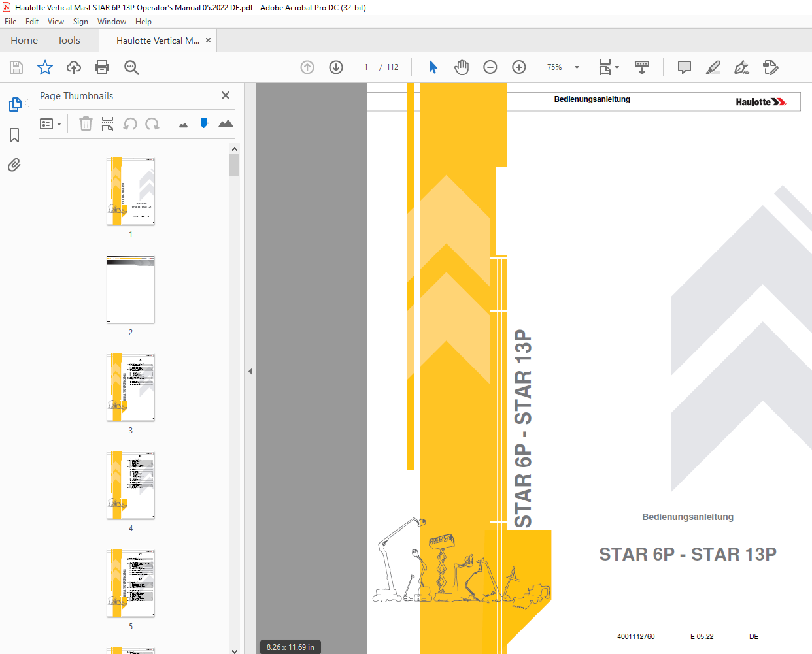Select the Haulotte Vertical M... document tab
The image size is (812, 654).
click(158, 41)
